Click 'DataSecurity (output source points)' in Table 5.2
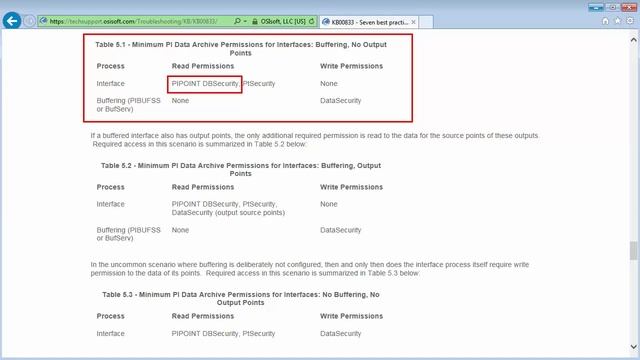Image resolution: width=640 pixels, height=360 pixels. [228, 213]
